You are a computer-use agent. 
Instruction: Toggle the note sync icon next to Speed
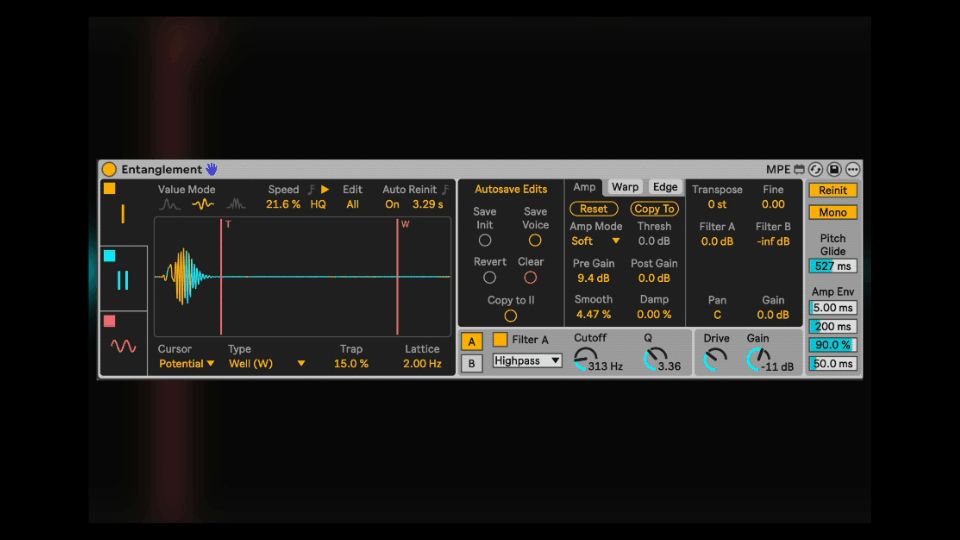(311, 190)
